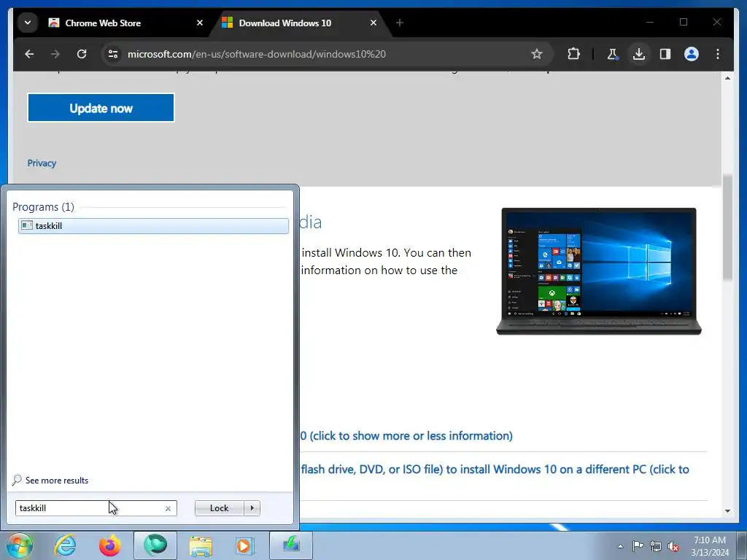
Task: Open Windows Media Player from taskbar
Action: (245, 545)
